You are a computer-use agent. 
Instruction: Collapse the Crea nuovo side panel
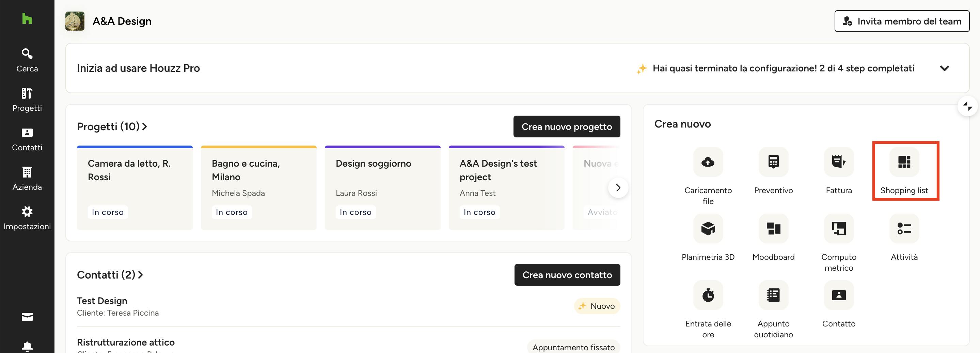967,106
